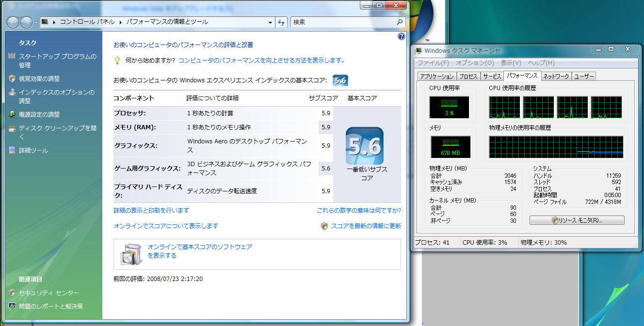The width and height of the screenshot is (644, 326).
Task: Open セキュリティ センター related link
Action: pos(48,293)
